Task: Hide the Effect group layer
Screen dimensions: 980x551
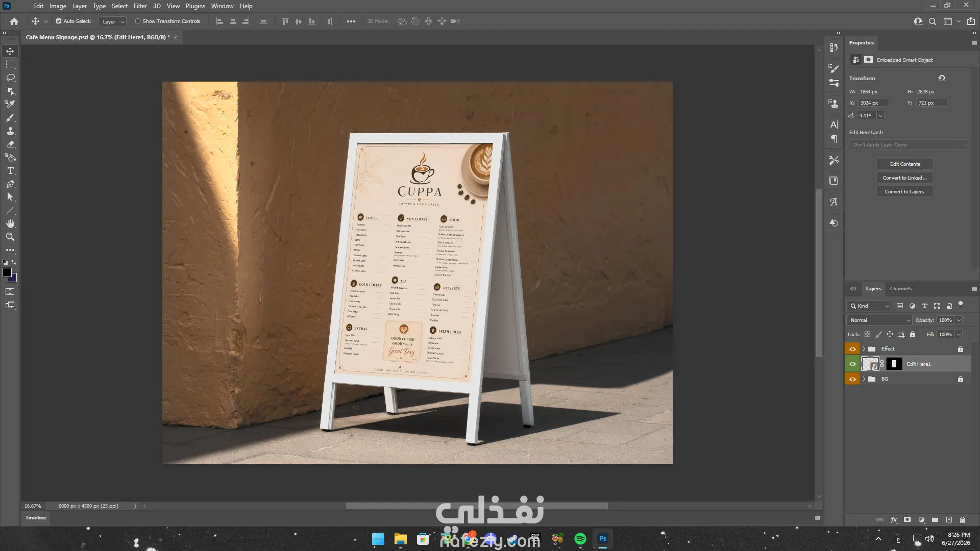Action: pyautogui.click(x=852, y=349)
